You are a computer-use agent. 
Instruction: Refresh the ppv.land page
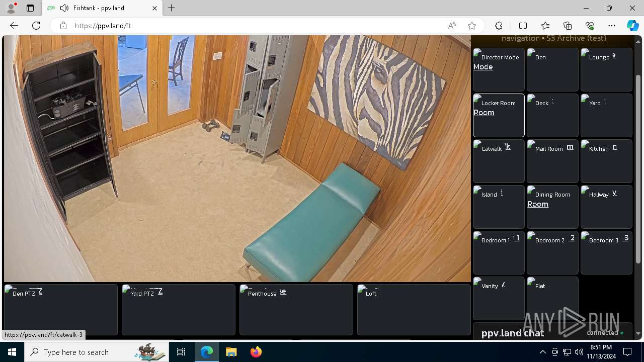(36, 26)
